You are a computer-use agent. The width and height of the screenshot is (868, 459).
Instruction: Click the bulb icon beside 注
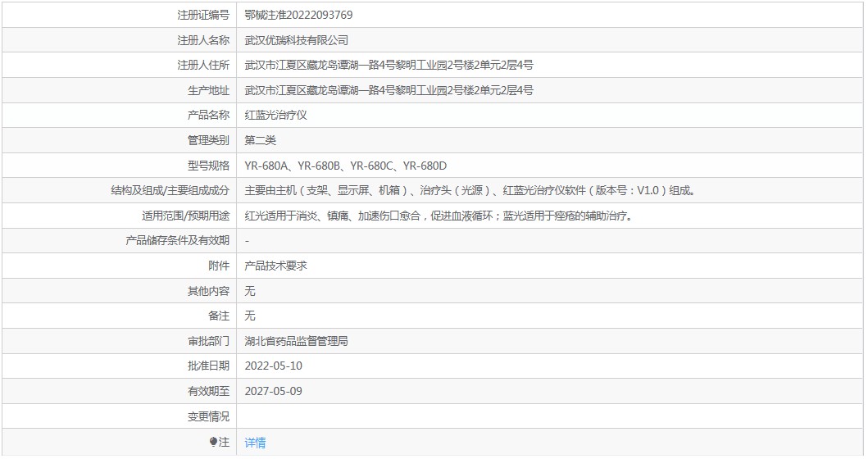coord(213,442)
